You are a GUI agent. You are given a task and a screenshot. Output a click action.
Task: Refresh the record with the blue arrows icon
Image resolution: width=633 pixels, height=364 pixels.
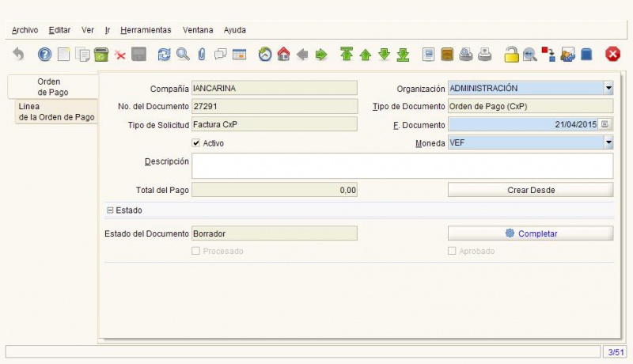[164, 54]
